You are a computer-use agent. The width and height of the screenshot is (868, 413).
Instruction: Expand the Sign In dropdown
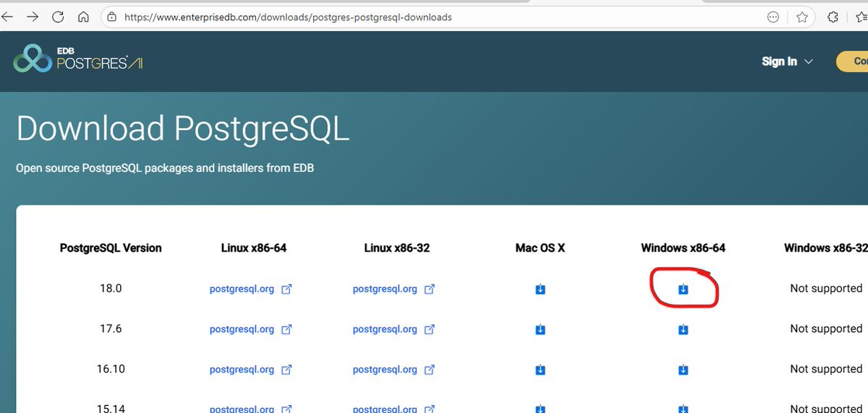(x=787, y=61)
